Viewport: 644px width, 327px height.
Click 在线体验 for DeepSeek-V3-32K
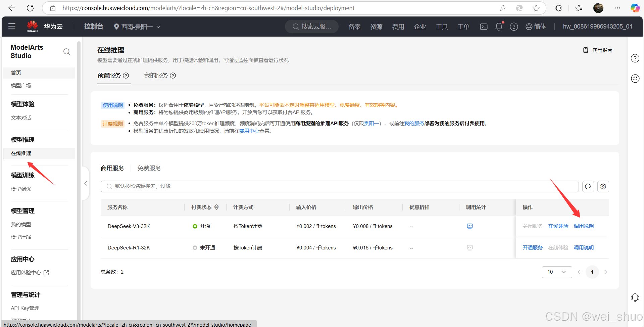point(558,226)
